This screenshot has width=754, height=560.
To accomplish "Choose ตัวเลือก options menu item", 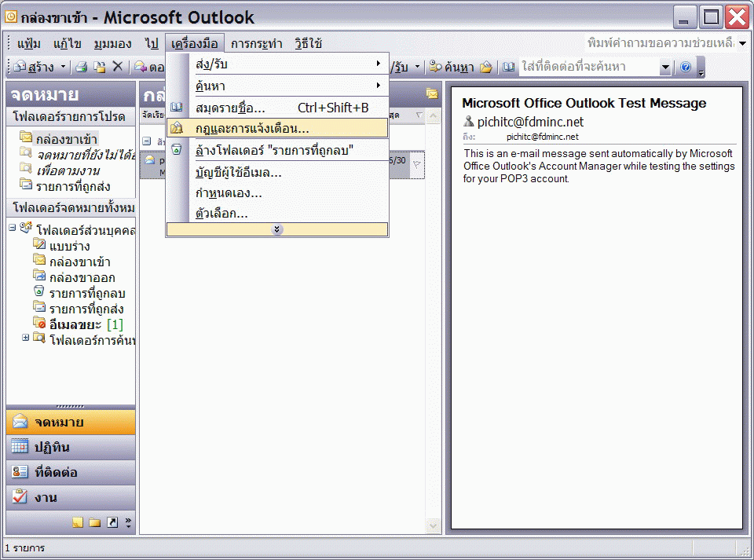I will click(x=277, y=213).
